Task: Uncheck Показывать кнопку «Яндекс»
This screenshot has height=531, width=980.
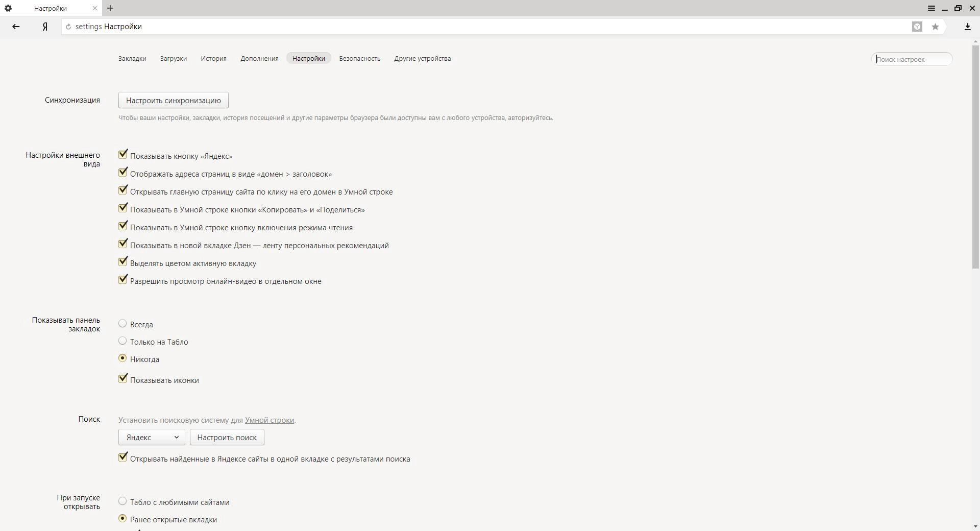Action: [x=122, y=154]
